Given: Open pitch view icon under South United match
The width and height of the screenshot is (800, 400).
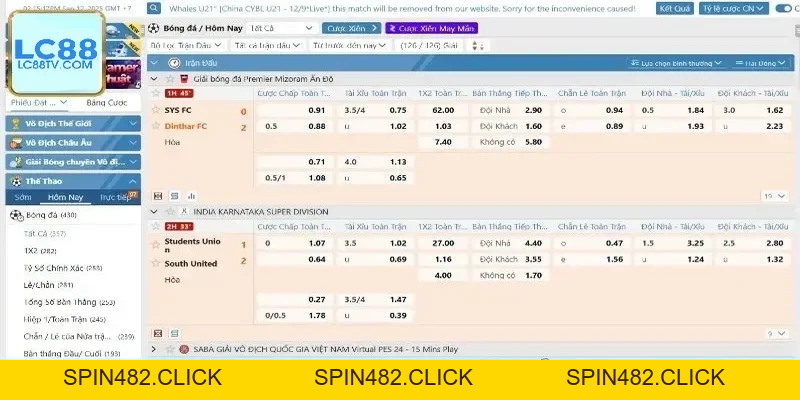Looking at the screenshot, I should tap(158, 334).
